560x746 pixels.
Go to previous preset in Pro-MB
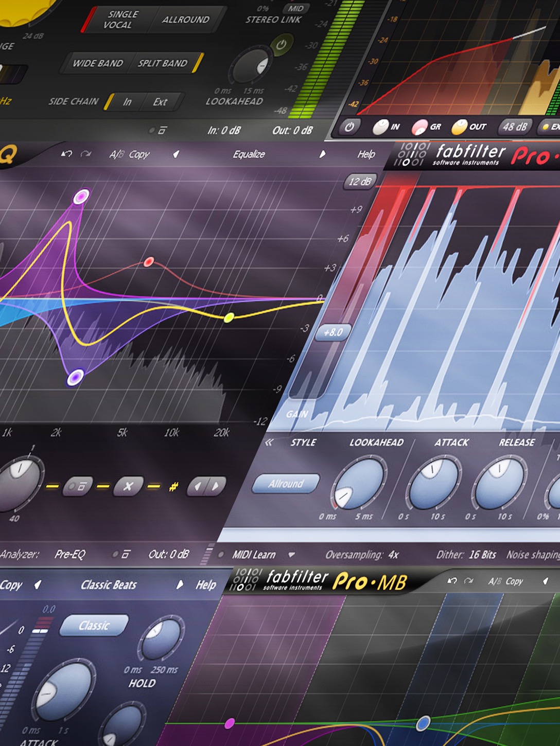(x=545, y=581)
